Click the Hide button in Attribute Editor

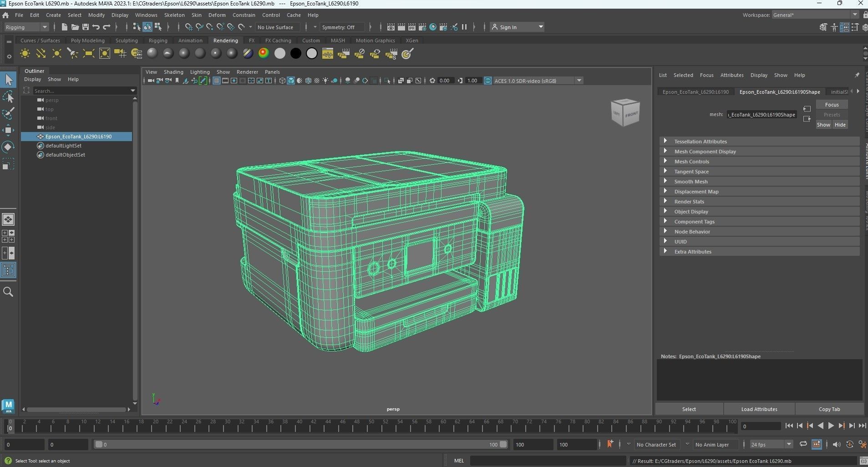[840, 125]
